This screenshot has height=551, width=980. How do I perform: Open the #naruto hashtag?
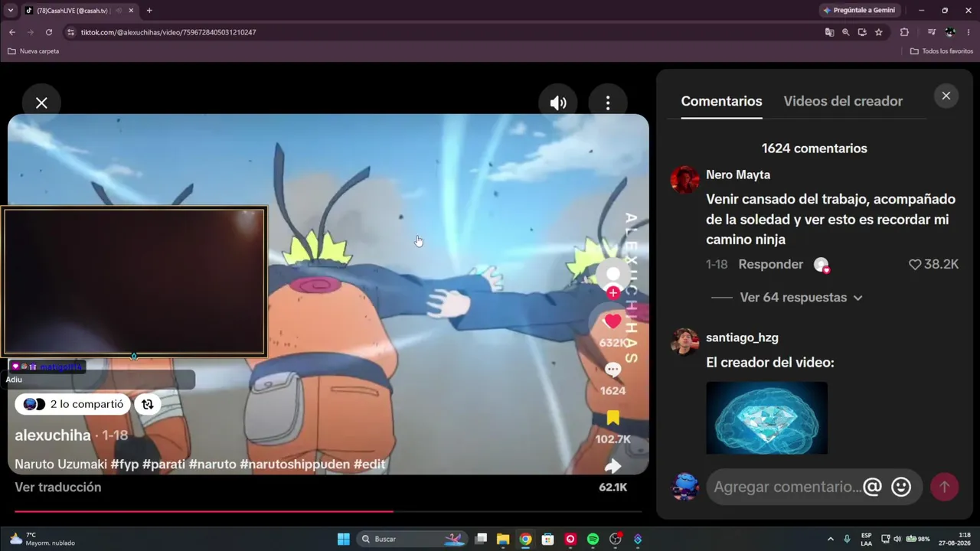tap(212, 465)
